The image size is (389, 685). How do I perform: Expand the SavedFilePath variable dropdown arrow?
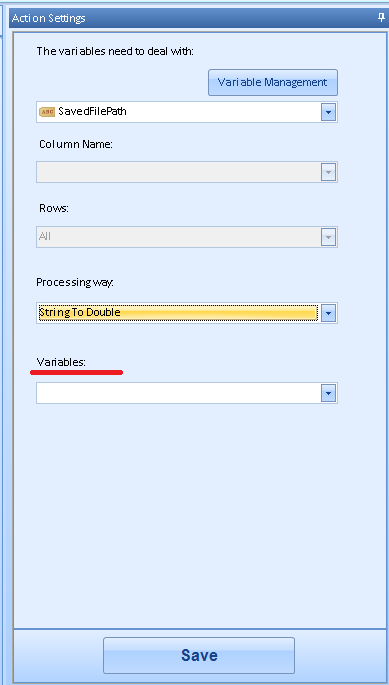click(328, 112)
